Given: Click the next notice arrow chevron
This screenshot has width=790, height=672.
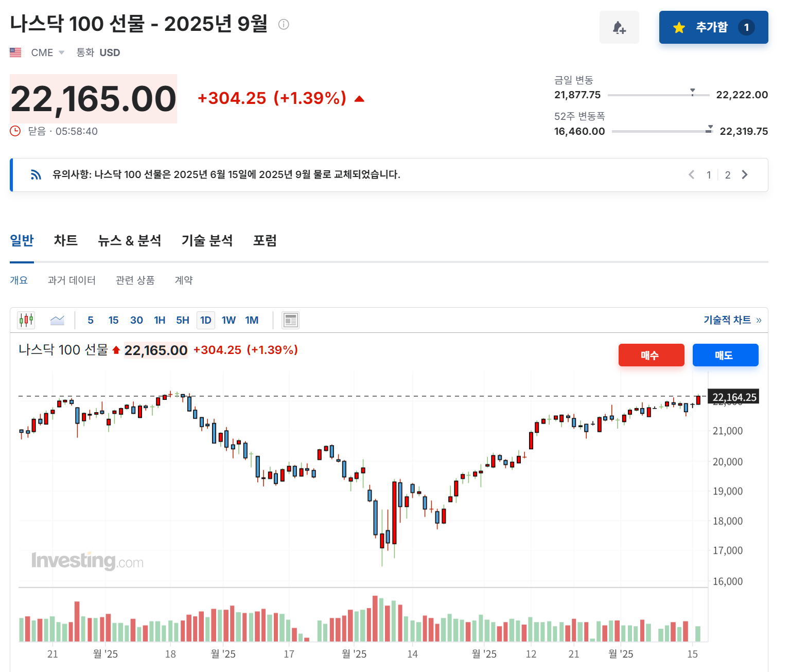Looking at the screenshot, I should (745, 174).
